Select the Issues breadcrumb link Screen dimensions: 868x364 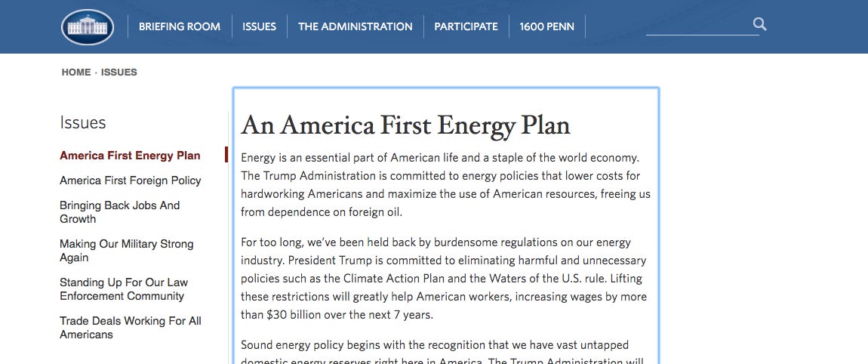point(119,72)
